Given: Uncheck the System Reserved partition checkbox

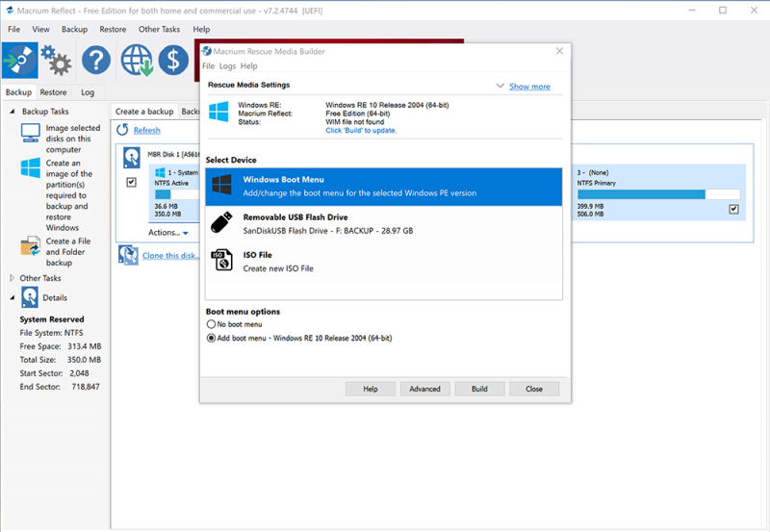Looking at the screenshot, I should pos(131,183).
